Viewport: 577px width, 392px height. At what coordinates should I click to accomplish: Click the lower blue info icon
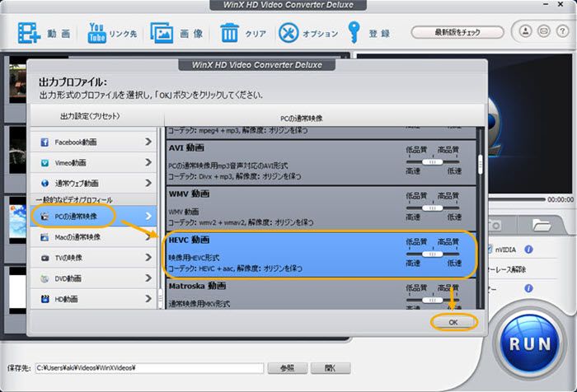(528, 288)
